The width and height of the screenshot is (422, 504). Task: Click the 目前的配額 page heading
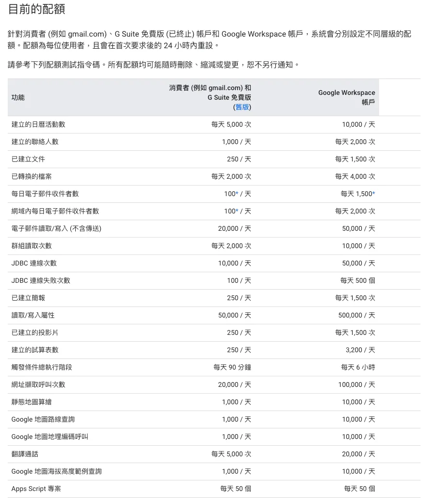37,9
